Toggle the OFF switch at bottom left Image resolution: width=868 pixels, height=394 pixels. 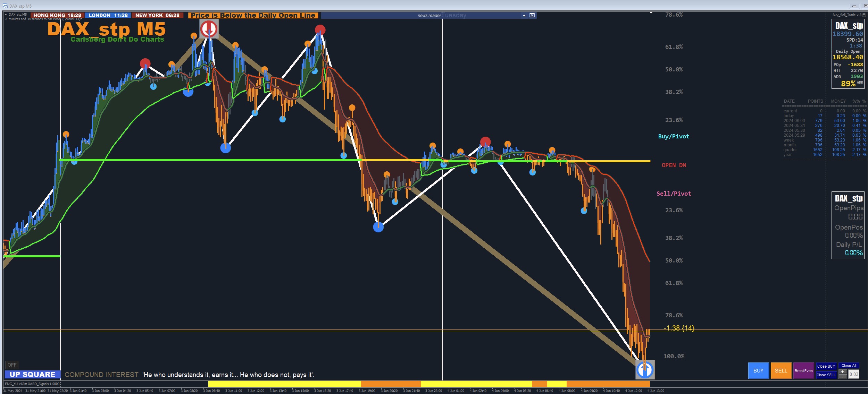coord(12,365)
